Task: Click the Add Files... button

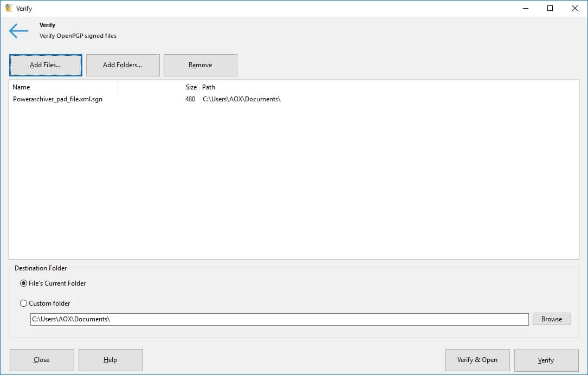Action: (46, 65)
